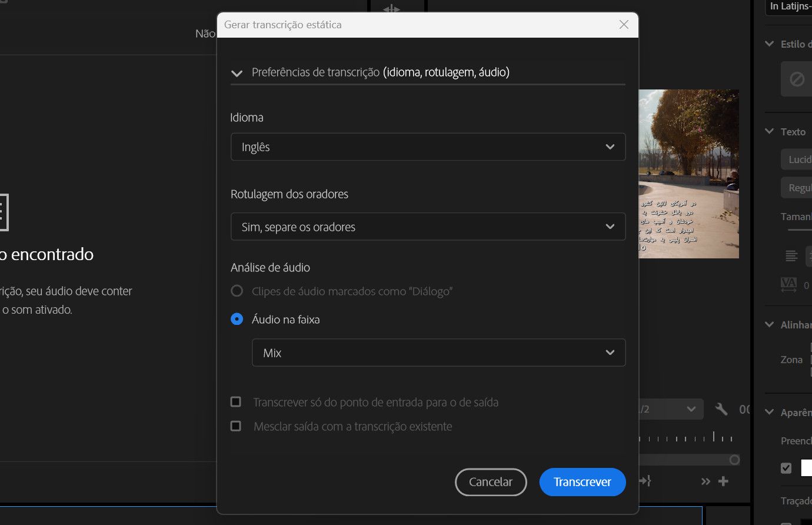Open the Mix audio track dropdown
Screen dimensions: 812x525
pos(438,353)
